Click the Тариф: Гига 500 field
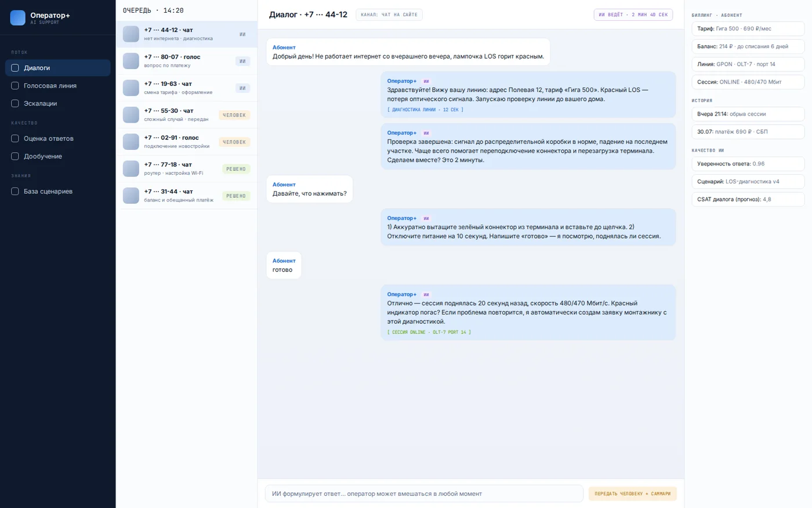 click(748, 28)
